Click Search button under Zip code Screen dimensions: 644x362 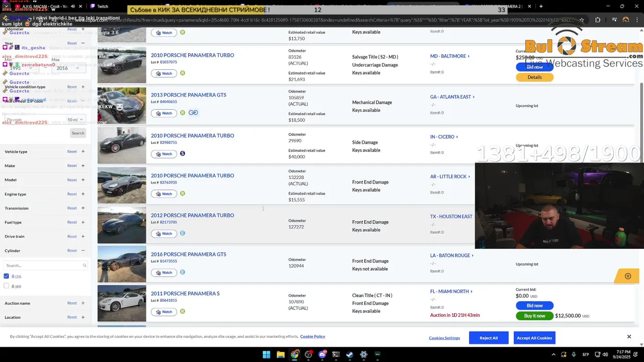pyautogui.click(x=78, y=133)
